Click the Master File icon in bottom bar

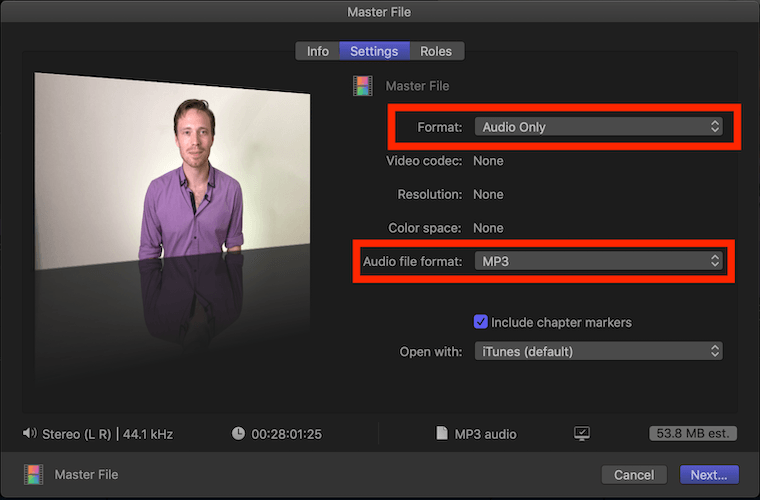(33, 474)
